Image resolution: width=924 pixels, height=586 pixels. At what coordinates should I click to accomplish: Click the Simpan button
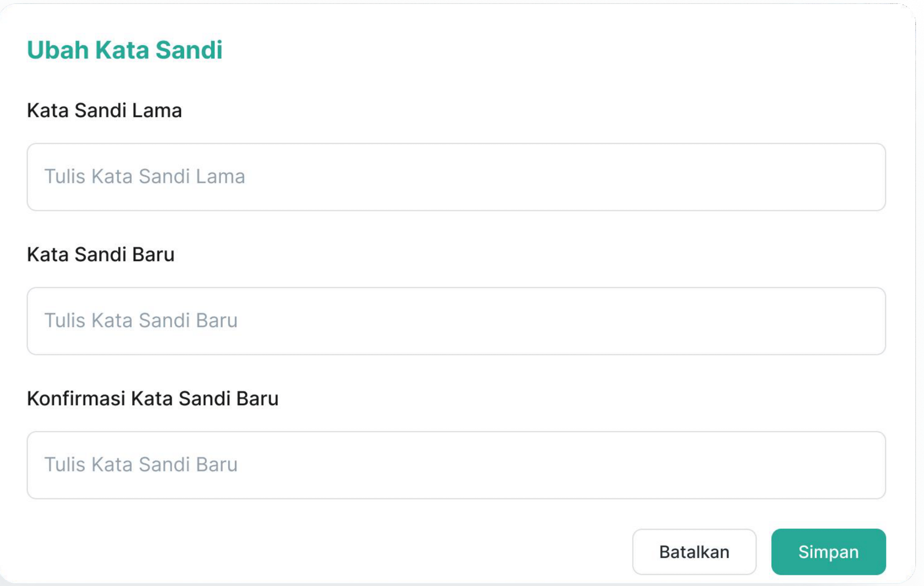[x=828, y=552]
